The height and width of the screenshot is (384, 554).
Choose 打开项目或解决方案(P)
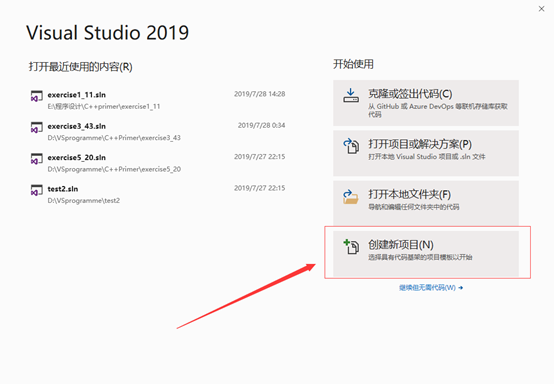click(426, 153)
